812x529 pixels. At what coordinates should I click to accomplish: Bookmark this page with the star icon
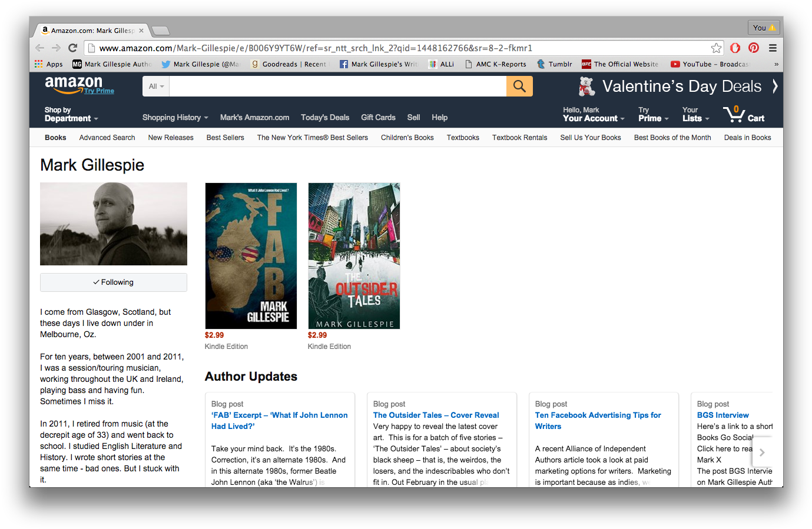point(716,48)
